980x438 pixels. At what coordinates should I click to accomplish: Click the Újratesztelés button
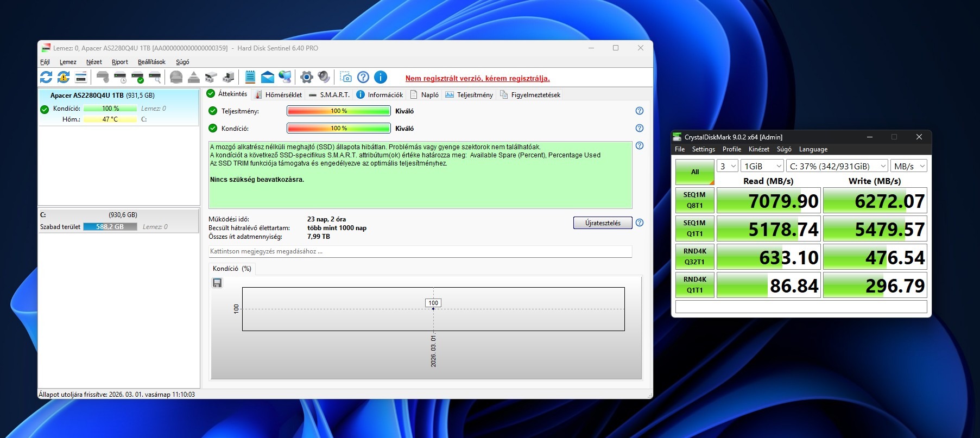tap(603, 223)
